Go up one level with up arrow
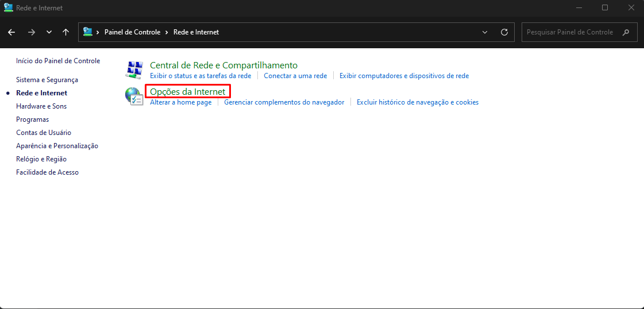This screenshot has width=644, height=309. point(65,32)
